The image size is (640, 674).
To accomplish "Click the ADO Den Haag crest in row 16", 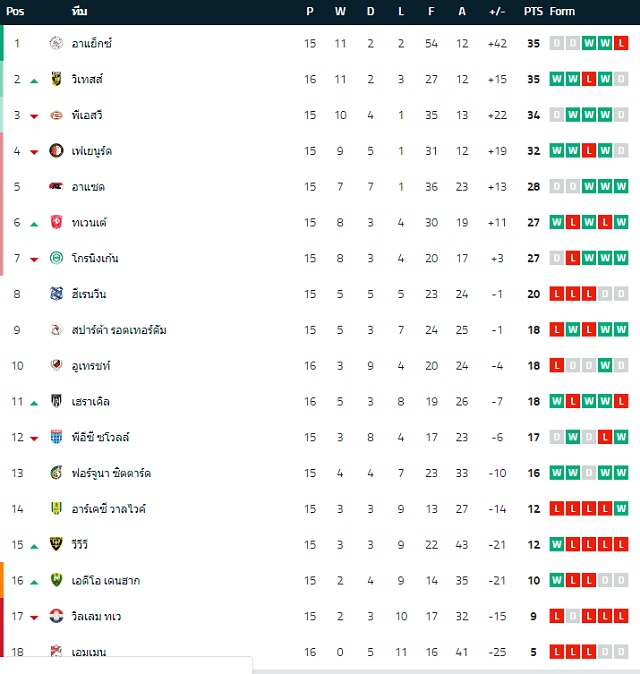I will tap(56, 580).
